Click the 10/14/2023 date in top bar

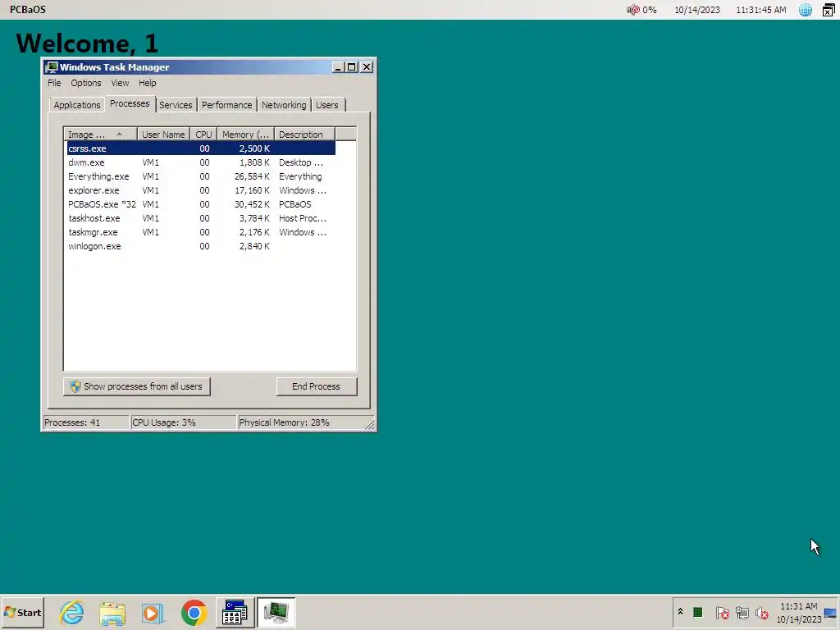697,10
